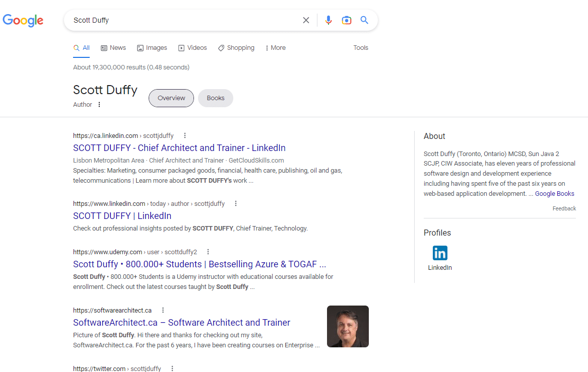Click the Scott Duffy photo thumbnail
This screenshot has height=372, width=588.
pyautogui.click(x=348, y=326)
